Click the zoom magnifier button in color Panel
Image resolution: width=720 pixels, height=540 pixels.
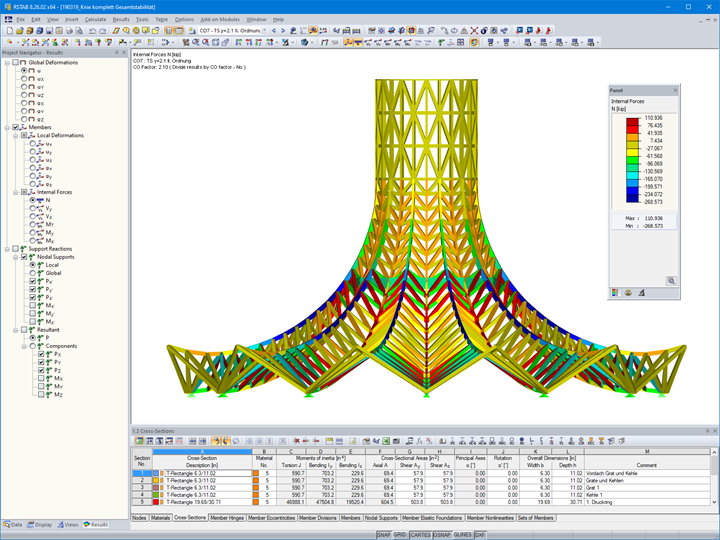671,281
